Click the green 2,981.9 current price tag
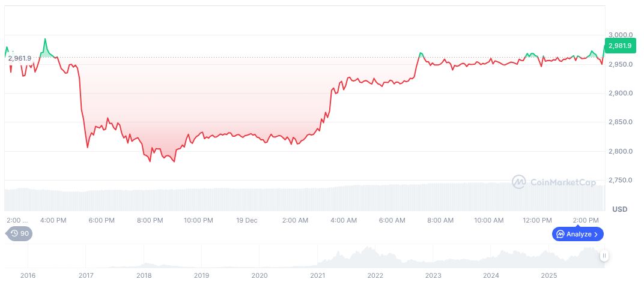The width and height of the screenshot is (644, 282). point(620,46)
